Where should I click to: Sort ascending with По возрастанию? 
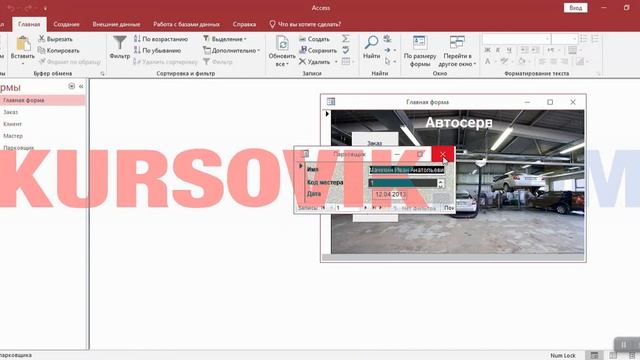161,39
